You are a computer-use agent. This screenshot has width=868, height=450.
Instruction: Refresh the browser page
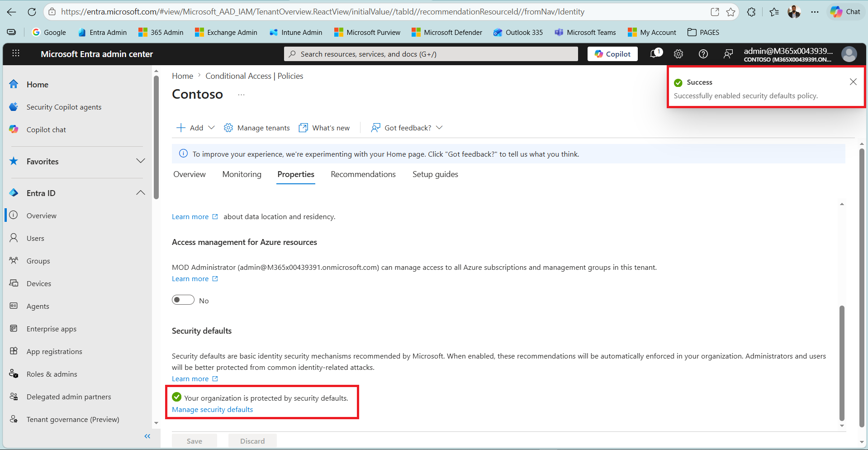pyautogui.click(x=32, y=12)
